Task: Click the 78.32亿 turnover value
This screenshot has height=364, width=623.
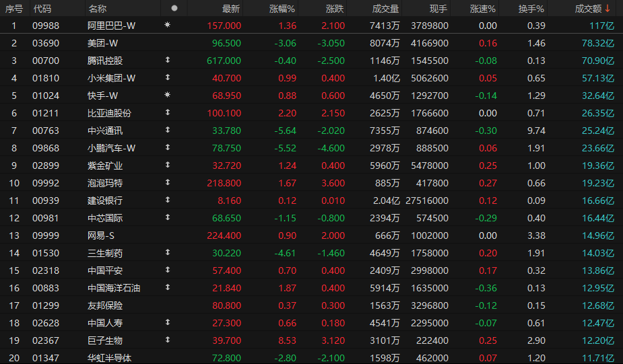Action: pos(598,43)
